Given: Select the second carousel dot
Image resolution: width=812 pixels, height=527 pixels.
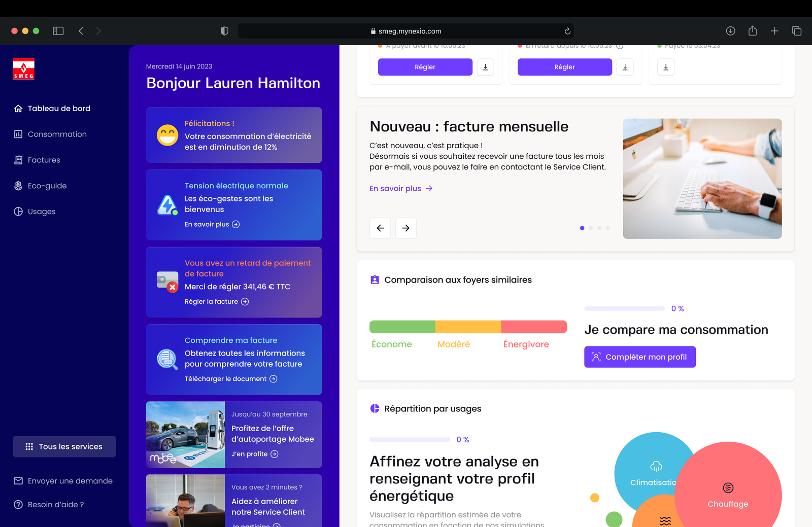Looking at the screenshot, I should tap(591, 228).
